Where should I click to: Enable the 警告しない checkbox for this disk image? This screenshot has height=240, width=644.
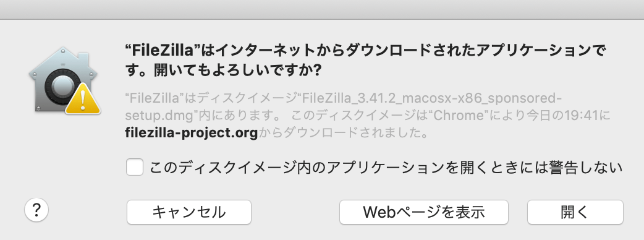[x=135, y=167]
